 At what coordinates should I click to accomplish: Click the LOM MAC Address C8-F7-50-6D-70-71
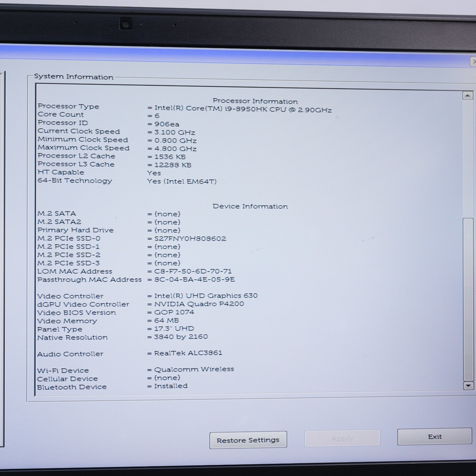point(193,271)
